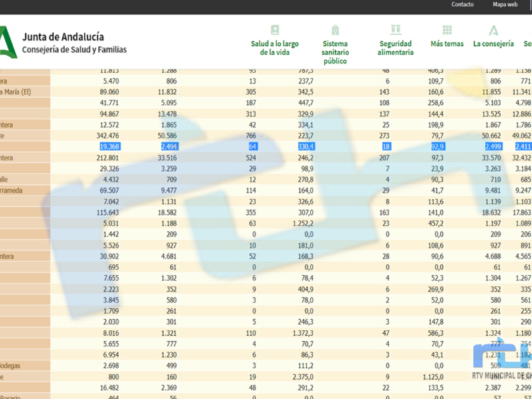This screenshot has height=399, width=532.
Task: Open the Contacto link in top bar
Action: pos(462,5)
